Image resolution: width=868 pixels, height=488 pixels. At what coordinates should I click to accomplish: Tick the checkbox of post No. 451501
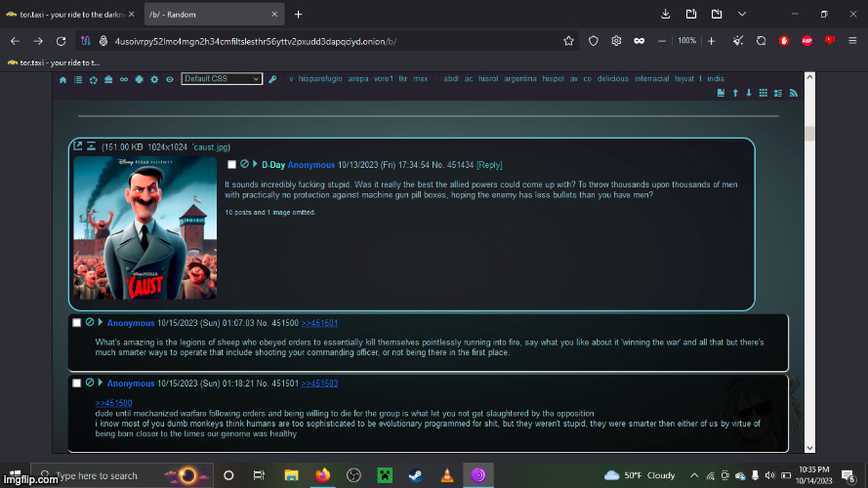tap(77, 383)
